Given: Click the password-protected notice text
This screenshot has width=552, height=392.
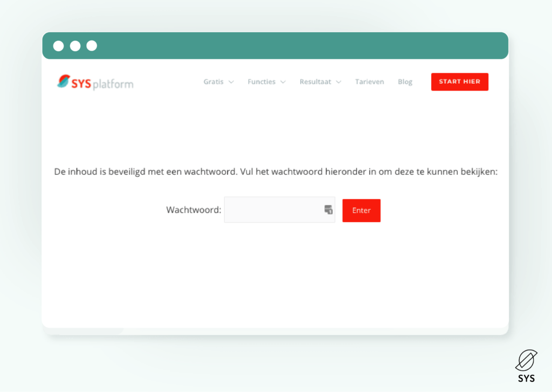Looking at the screenshot, I should (275, 172).
